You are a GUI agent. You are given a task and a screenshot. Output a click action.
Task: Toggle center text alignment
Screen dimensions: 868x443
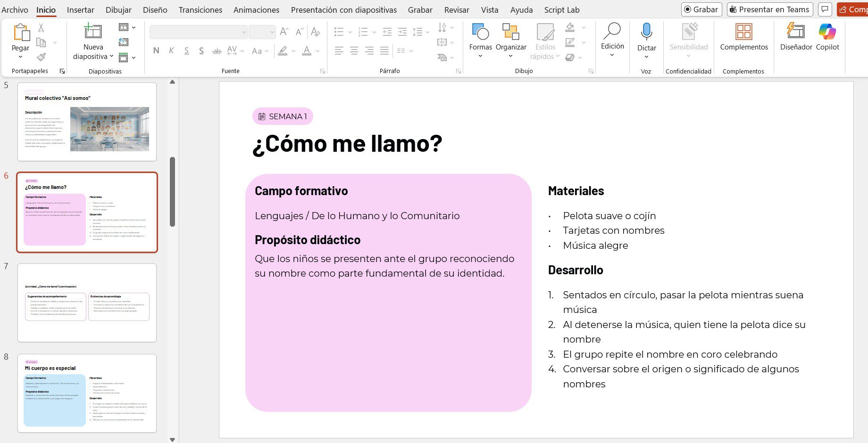(x=354, y=51)
